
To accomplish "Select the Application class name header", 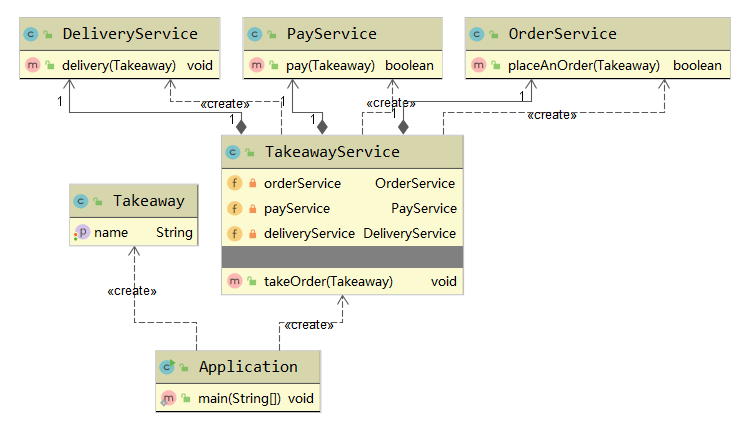I will click(248, 367).
